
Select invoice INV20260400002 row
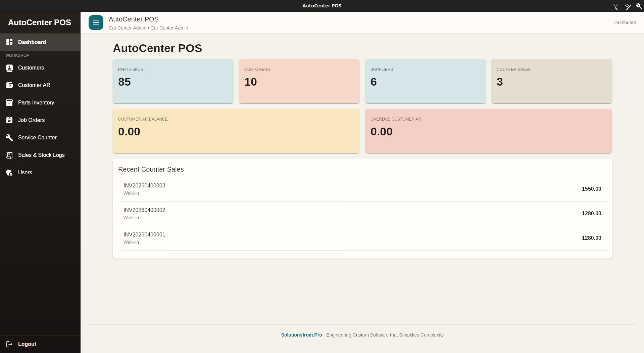pos(362,214)
